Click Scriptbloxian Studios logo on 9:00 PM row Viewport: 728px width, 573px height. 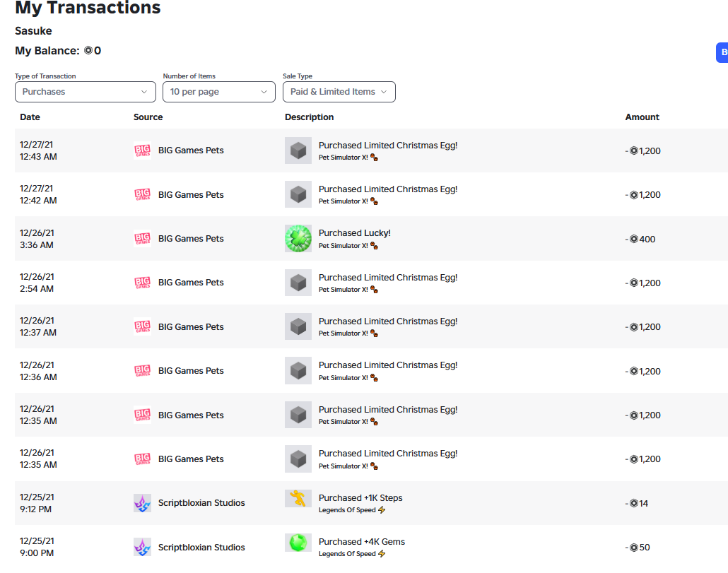(x=142, y=547)
